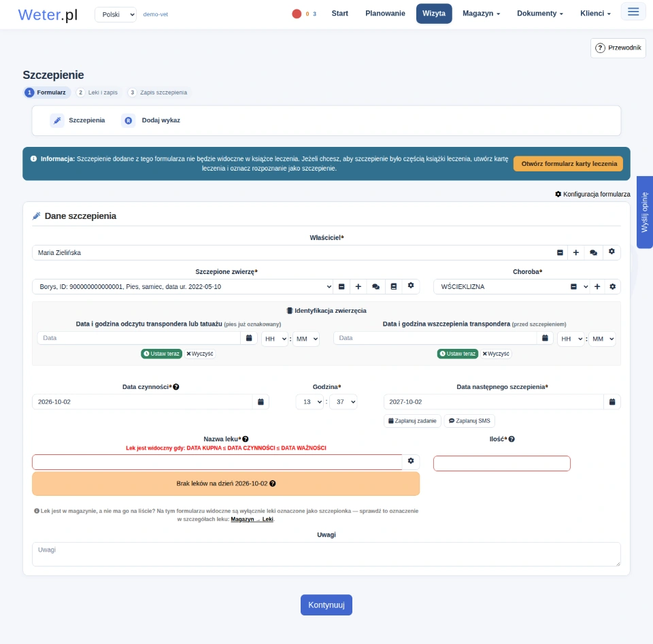
Task: Click the plus icon beside the Szczepione zwierzę selector
Action: pyautogui.click(x=358, y=286)
